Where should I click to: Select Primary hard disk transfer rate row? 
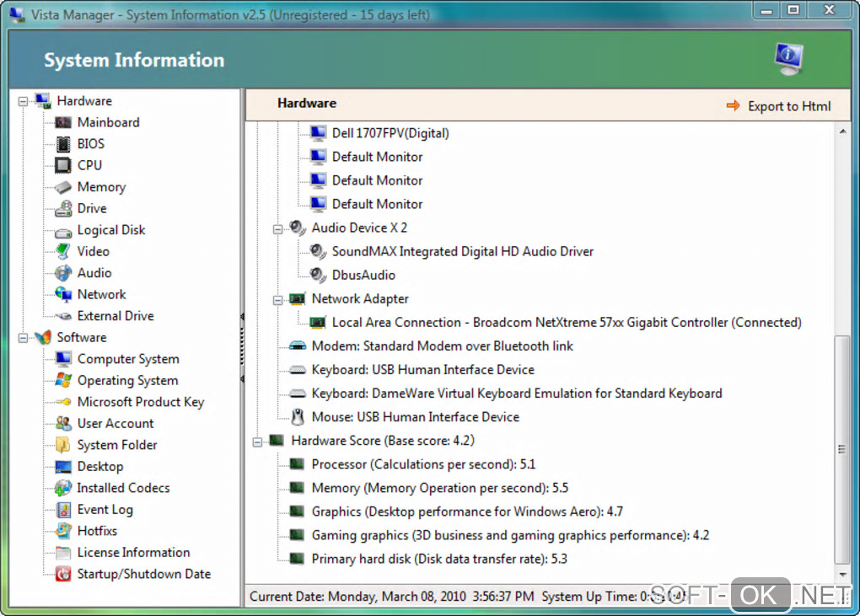coord(439,559)
